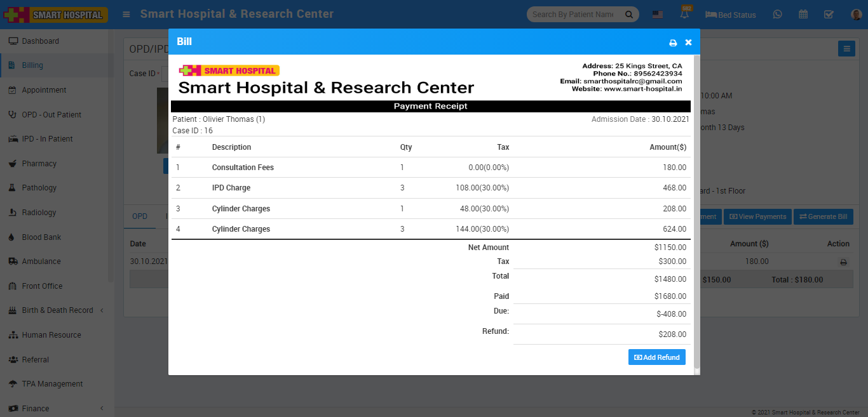Click the Referral people icon
The width and height of the screenshot is (868, 417).
(13, 360)
